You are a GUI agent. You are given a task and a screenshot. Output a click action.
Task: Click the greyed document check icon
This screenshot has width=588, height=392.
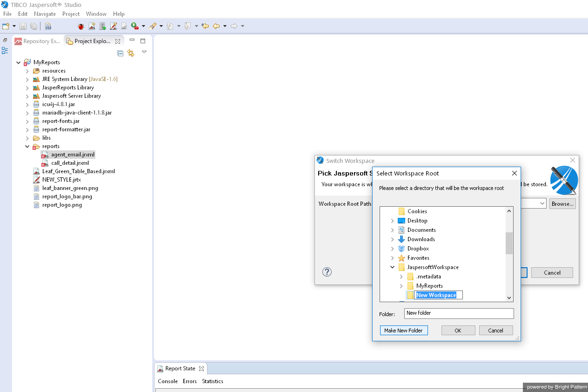coord(124,26)
